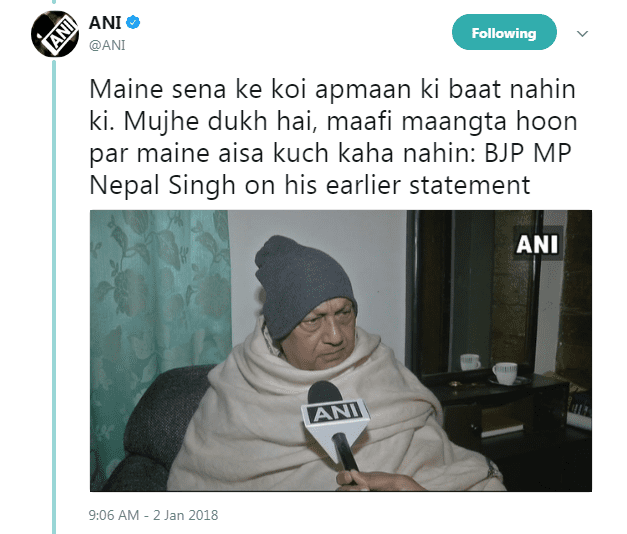Click the ANI microphone in the image
627x534 pixels.
[x=335, y=424]
